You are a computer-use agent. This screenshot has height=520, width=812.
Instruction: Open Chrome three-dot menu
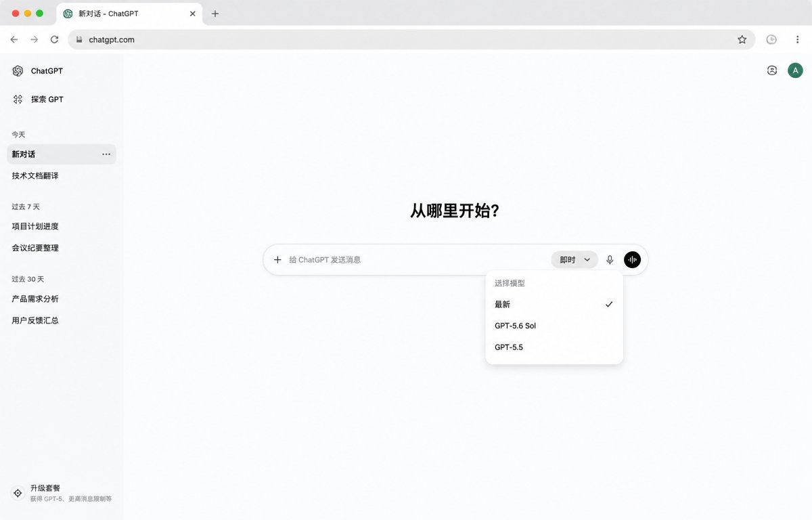click(x=798, y=40)
